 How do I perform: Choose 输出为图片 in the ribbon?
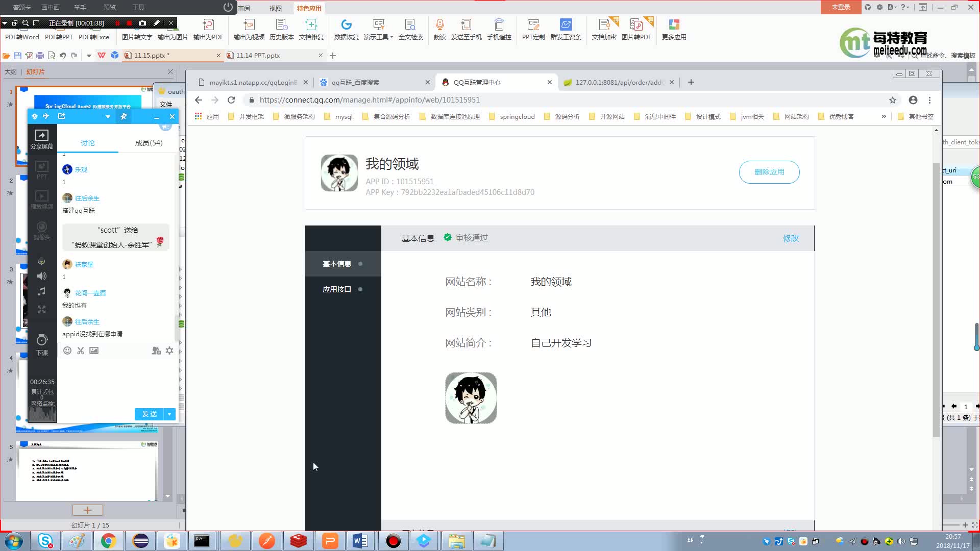(173, 30)
